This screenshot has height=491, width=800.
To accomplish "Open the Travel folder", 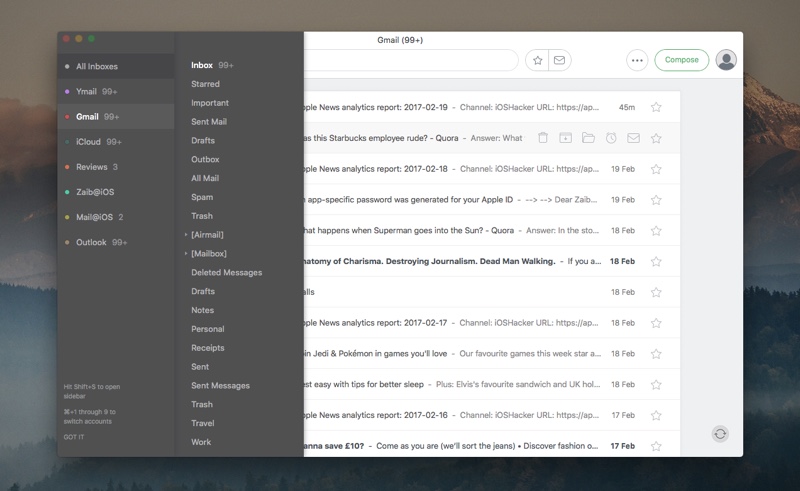I will (x=203, y=423).
